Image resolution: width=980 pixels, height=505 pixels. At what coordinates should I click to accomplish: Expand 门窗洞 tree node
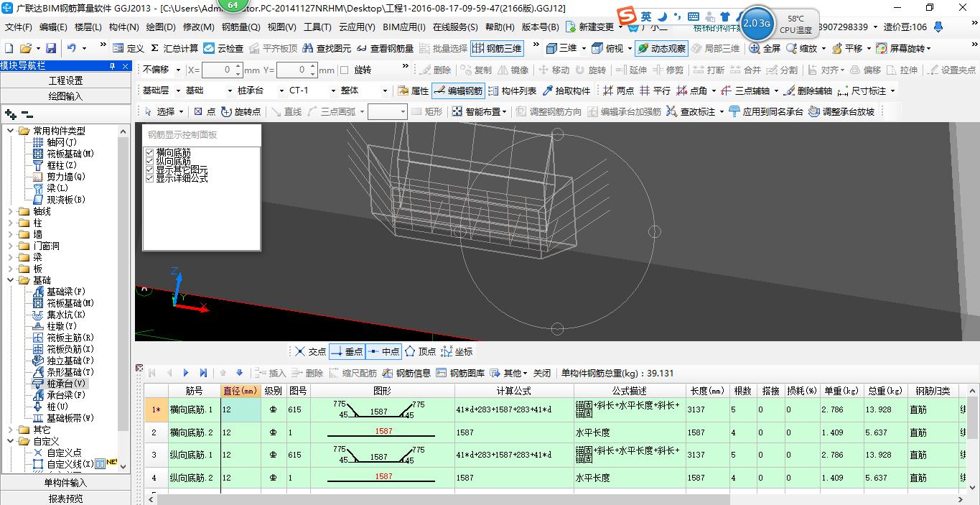click(x=11, y=246)
